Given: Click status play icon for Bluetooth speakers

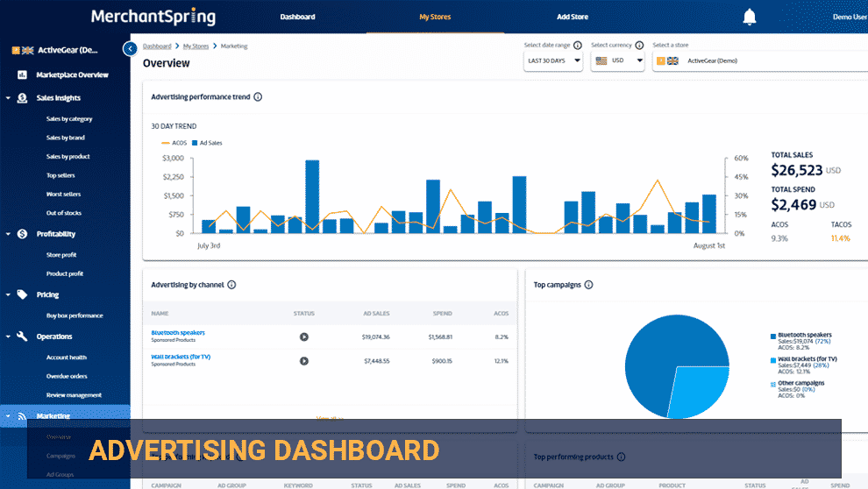Looking at the screenshot, I should tap(304, 337).
